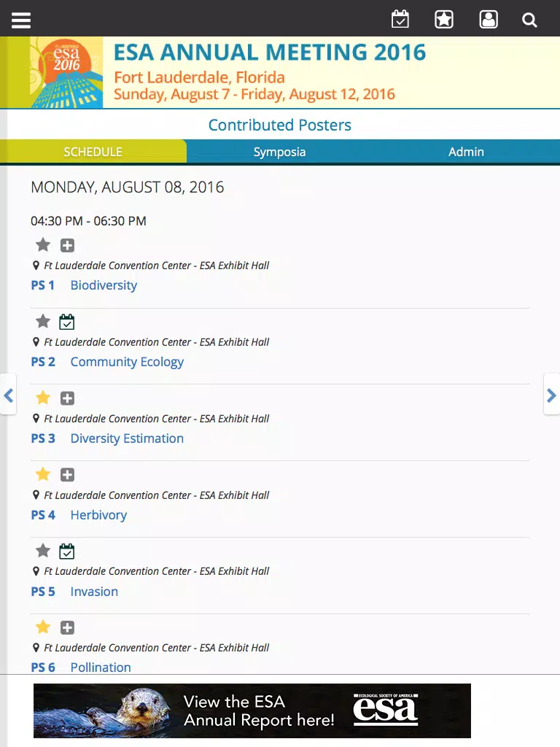
Task: Click location pin icon for Biodiversity
Action: coord(36,266)
